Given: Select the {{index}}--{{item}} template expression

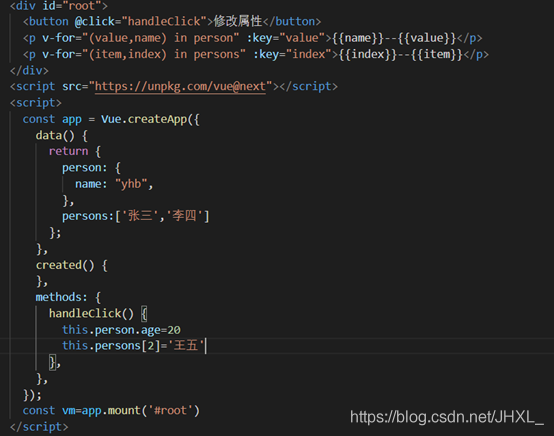Looking at the screenshot, I should point(401,54).
